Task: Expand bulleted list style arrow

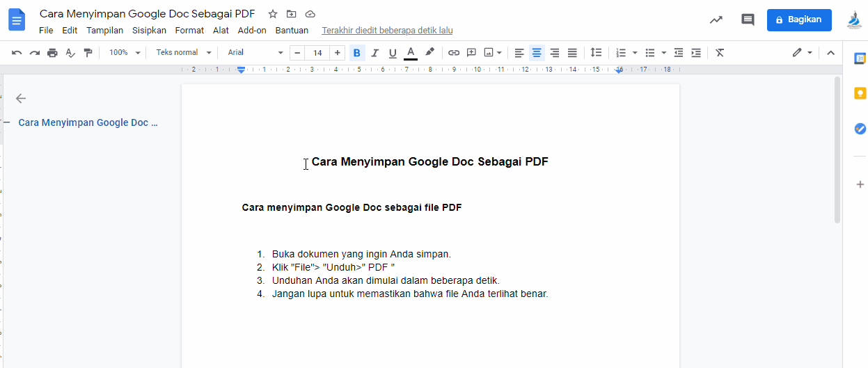Action: (663, 53)
